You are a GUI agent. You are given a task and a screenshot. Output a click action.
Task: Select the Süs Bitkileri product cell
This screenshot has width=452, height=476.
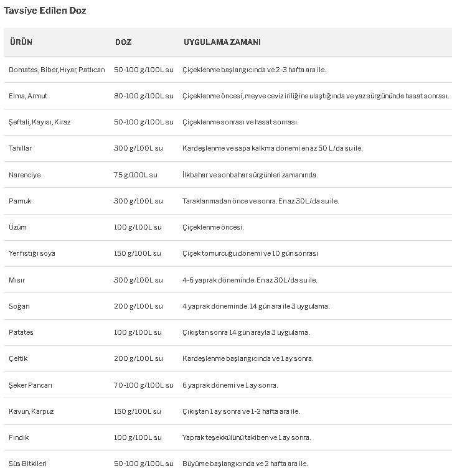[27, 464]
